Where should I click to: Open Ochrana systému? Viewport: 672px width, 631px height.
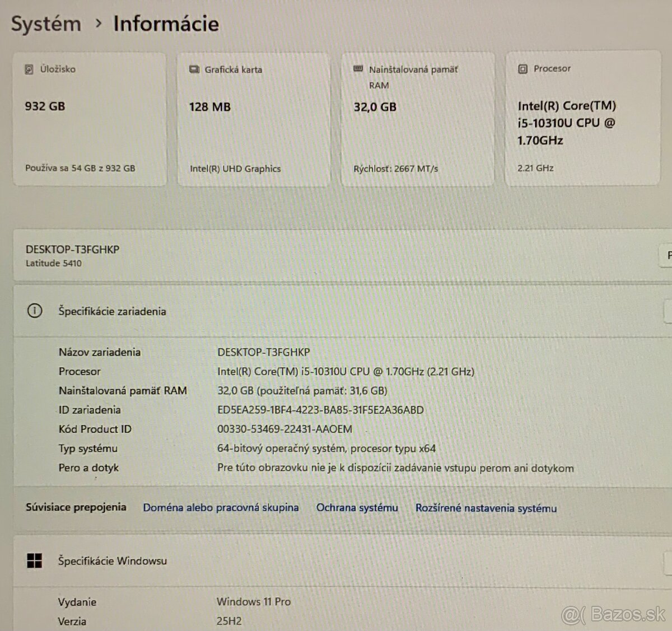[357, 508]
